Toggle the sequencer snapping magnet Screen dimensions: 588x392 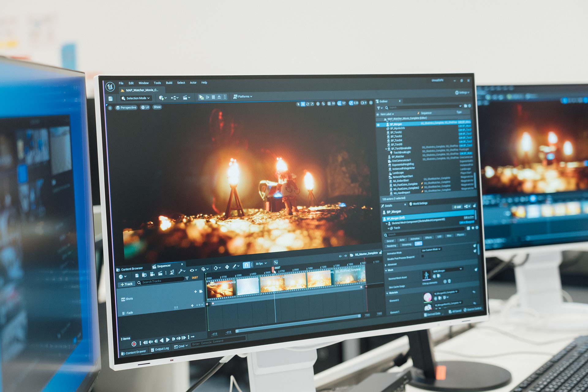pyautogui.click(x=246, y=265)
